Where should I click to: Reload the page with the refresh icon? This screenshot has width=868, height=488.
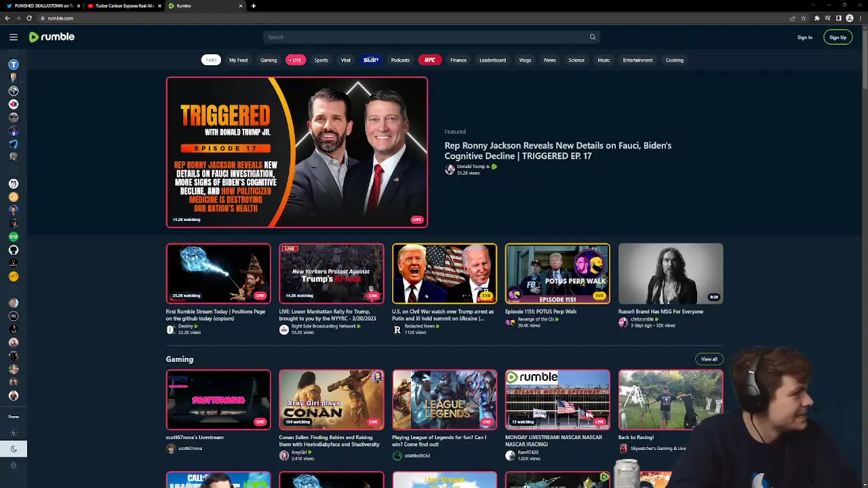click(29, 18)
